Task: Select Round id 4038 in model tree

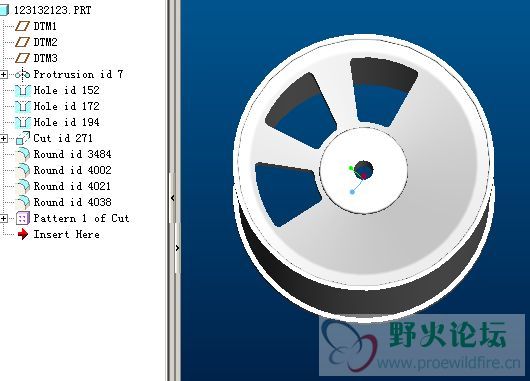Action: point(72,202)
